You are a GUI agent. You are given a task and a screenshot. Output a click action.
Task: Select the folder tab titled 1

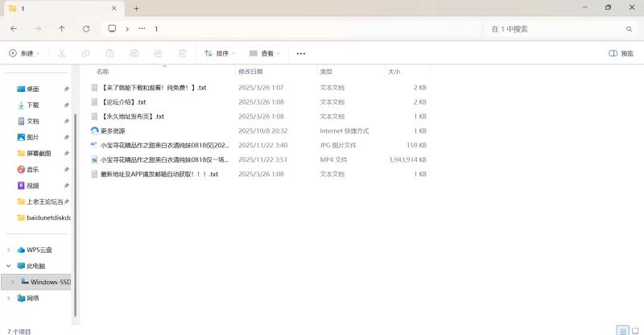click(64, 9)
